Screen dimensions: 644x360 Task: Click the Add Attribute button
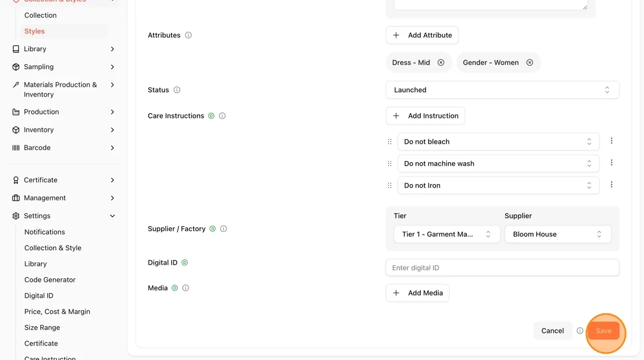422,35
